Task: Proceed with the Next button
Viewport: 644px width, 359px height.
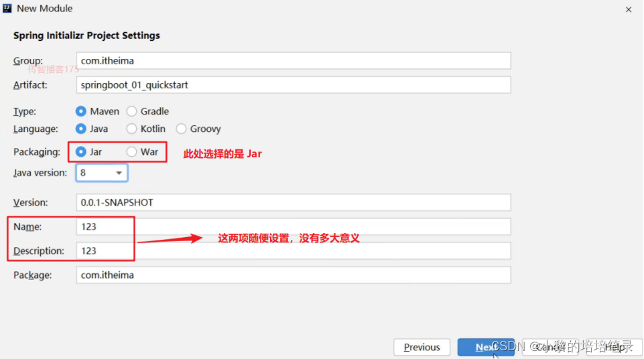Action: pyautogui.click(x=486, y=347)
